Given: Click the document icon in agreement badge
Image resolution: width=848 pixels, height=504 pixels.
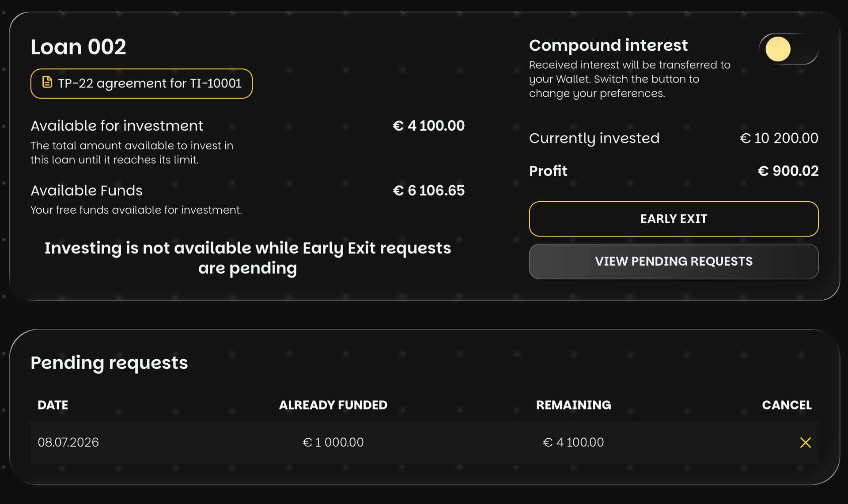Looking at the screenshot, I should click(47, 83).
